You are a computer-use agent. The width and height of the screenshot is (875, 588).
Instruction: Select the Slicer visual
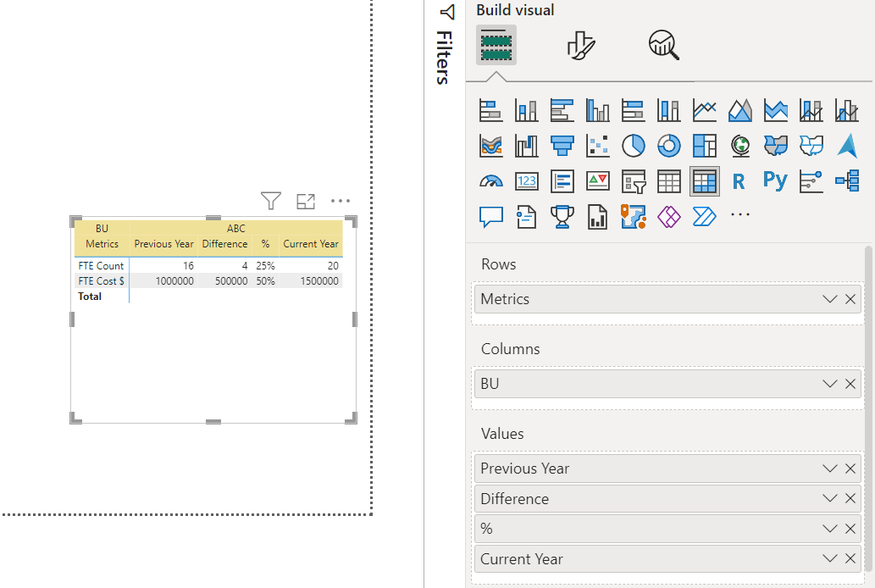[634, 181]
